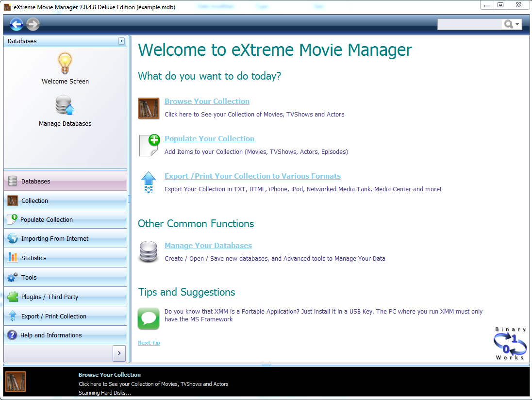Focus the search input field

click(x=469, y=24)
